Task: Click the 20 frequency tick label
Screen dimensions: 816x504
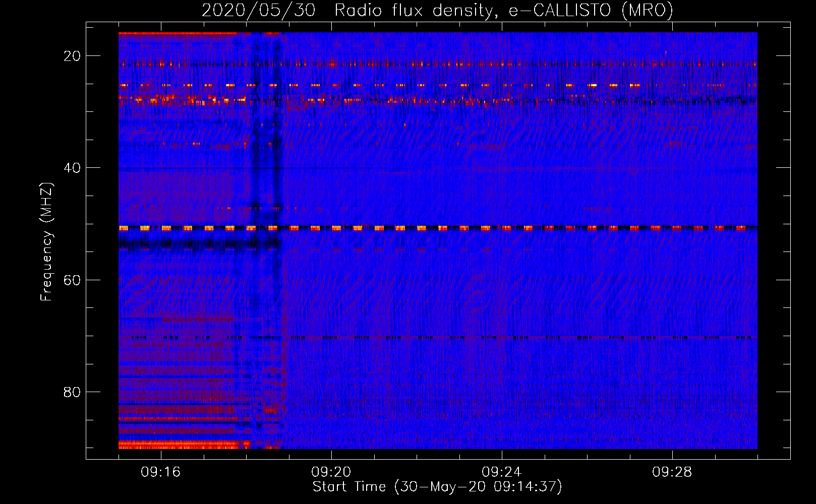Action: 72,56
